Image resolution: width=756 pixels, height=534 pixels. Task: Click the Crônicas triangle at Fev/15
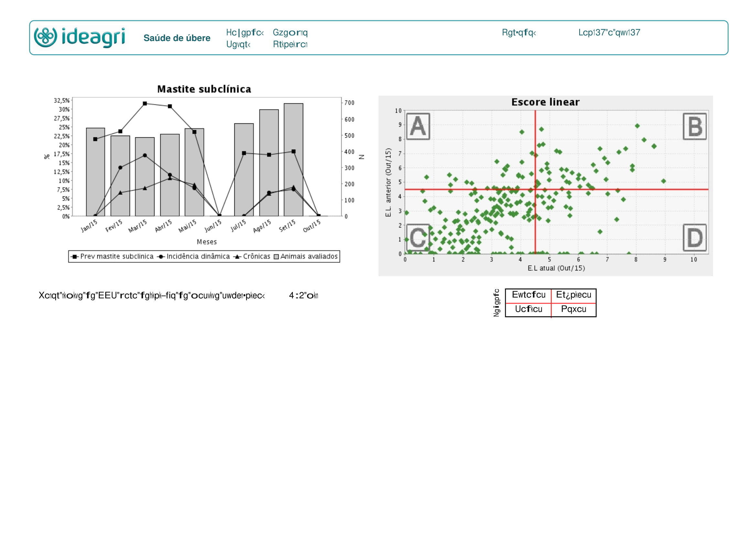click(120, 193)
